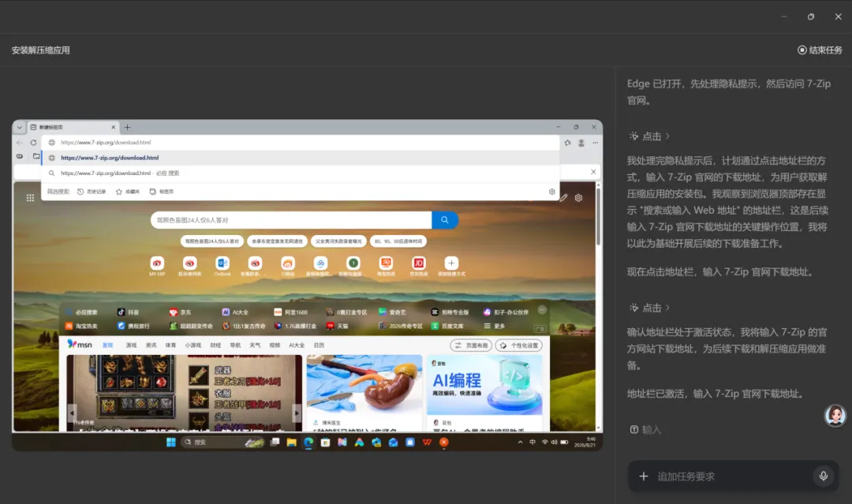Click the blue search magnifier button
This screenshot has height=504, width=852.
pos(444,220)
